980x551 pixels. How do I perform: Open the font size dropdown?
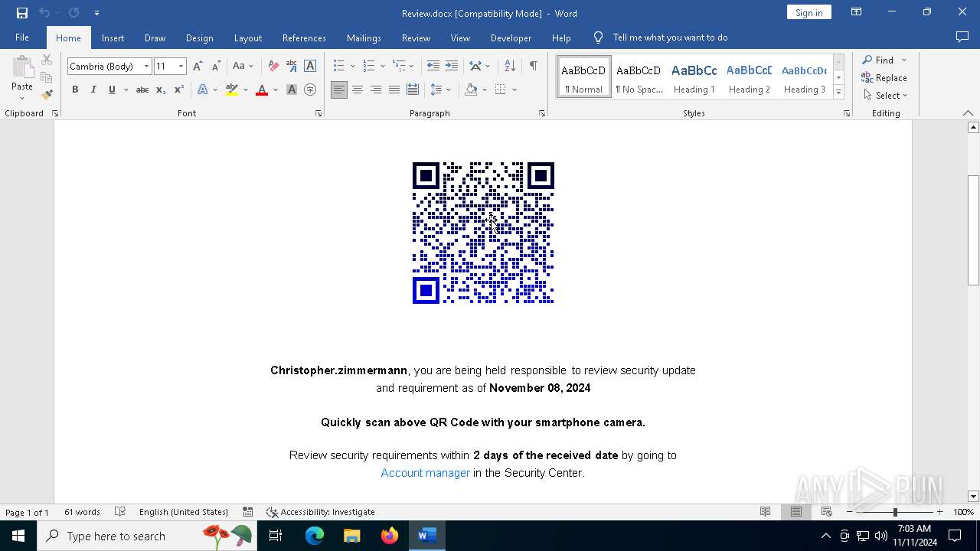click(x=181, y=67)
